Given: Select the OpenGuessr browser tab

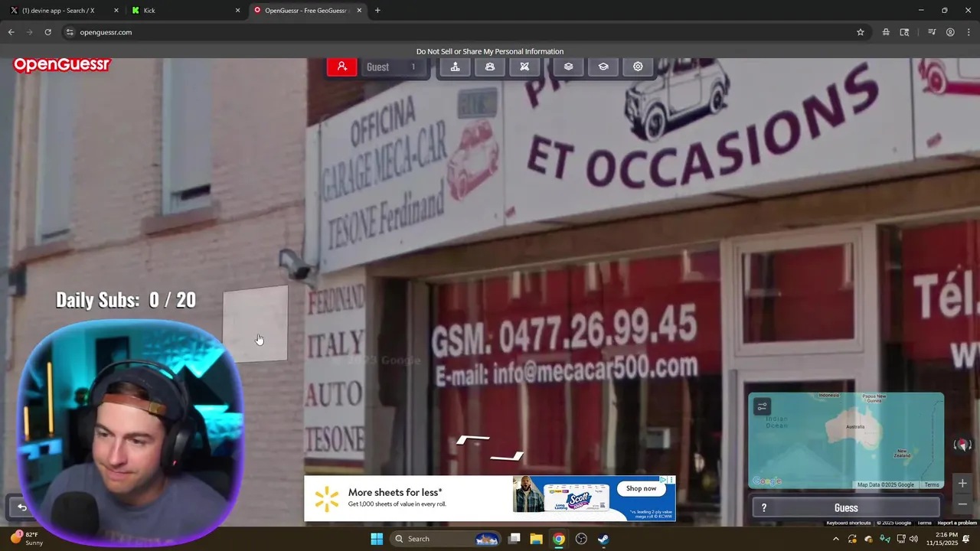Looking at the screenshot, I should click(x=306, y=11).
